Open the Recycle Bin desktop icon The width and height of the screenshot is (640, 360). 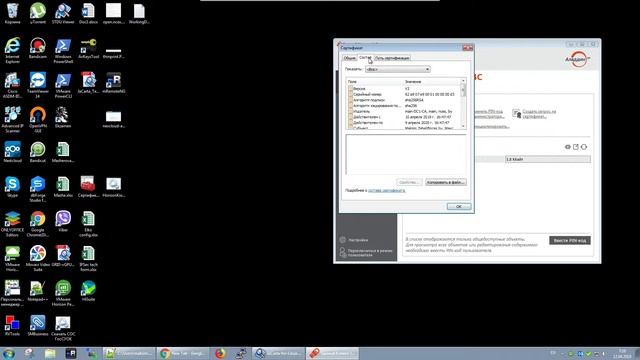pos(13,13)
